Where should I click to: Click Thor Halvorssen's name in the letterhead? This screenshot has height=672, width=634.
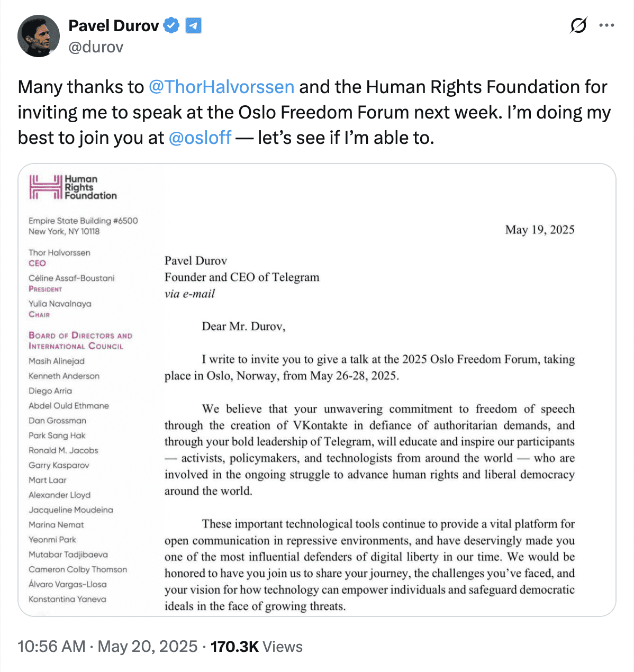[x=60, y=252]
